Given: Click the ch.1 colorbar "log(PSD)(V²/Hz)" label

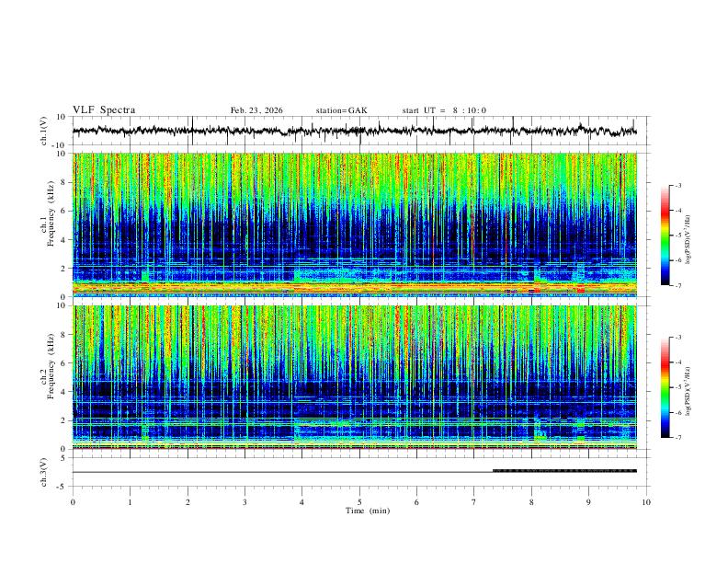Looking at the screenshot, I should coord(688,240).
